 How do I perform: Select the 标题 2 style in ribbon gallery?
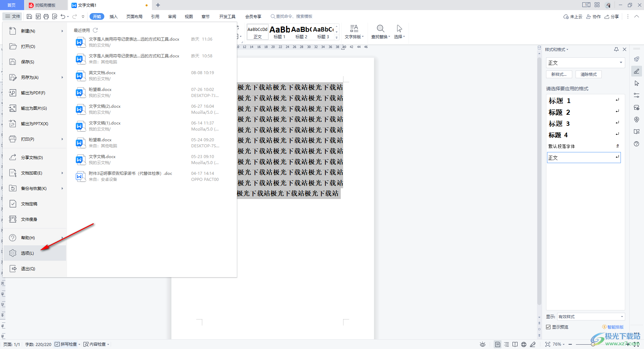tap(301, 32)
